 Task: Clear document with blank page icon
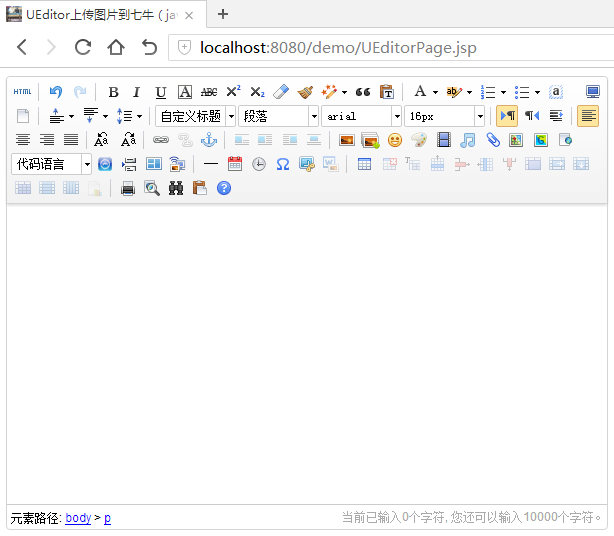[x=23, y=116]
